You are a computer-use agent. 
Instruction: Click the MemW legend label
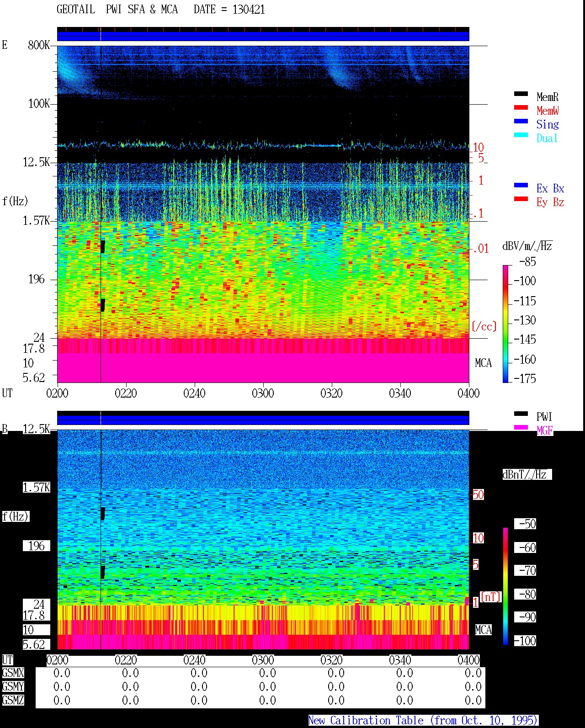pyautogui.click(x=548, y=111)
